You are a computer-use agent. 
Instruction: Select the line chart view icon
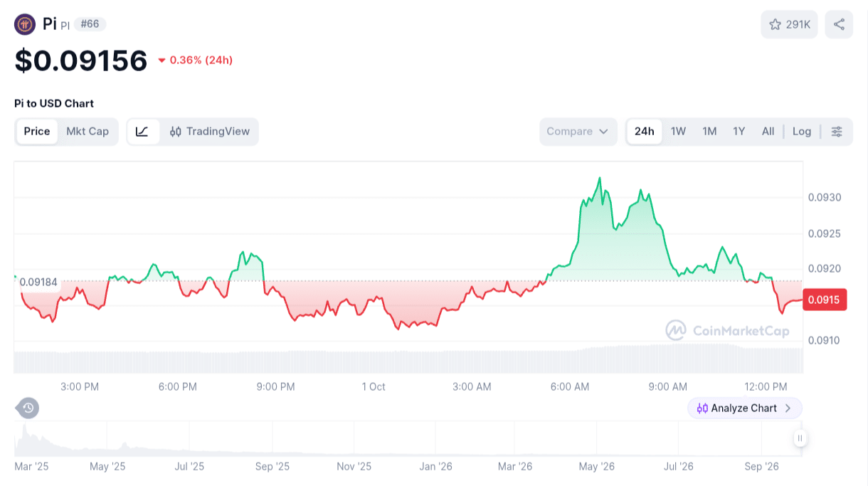coord(142,132)
